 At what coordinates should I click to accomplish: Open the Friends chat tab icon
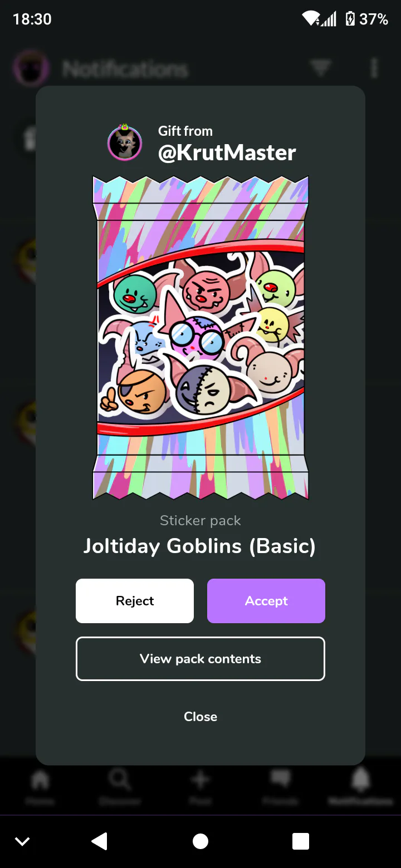pyautogui.click(x=281, y=780)
